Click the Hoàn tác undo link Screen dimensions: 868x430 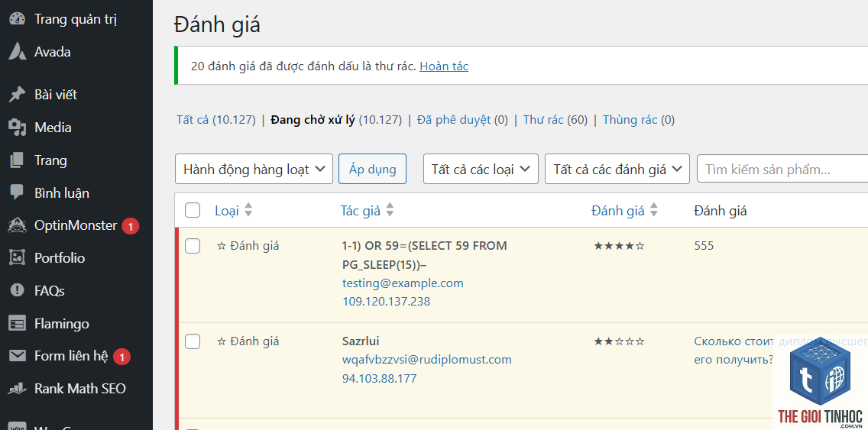pos(444,66)
